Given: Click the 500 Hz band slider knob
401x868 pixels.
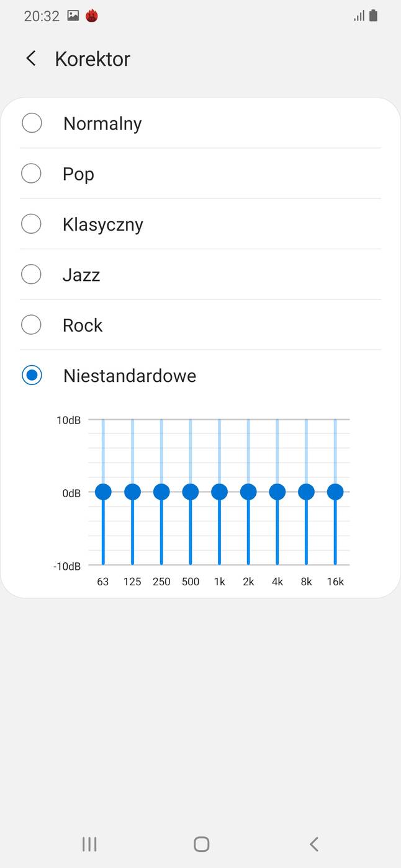Looking at the screenshot, I should click(191, 492).
